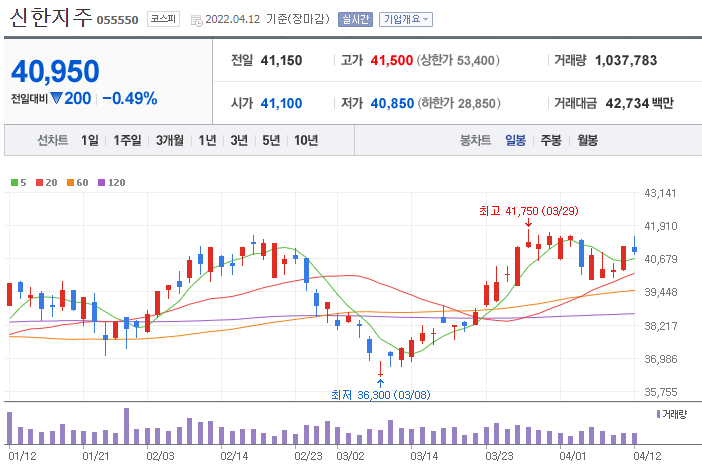
Task: Click the stock name 신한지주
Action: click(x=51, y=18)
